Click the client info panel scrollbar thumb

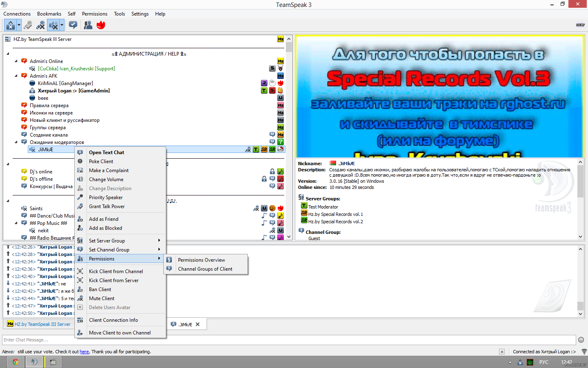(x=580, y=182)
